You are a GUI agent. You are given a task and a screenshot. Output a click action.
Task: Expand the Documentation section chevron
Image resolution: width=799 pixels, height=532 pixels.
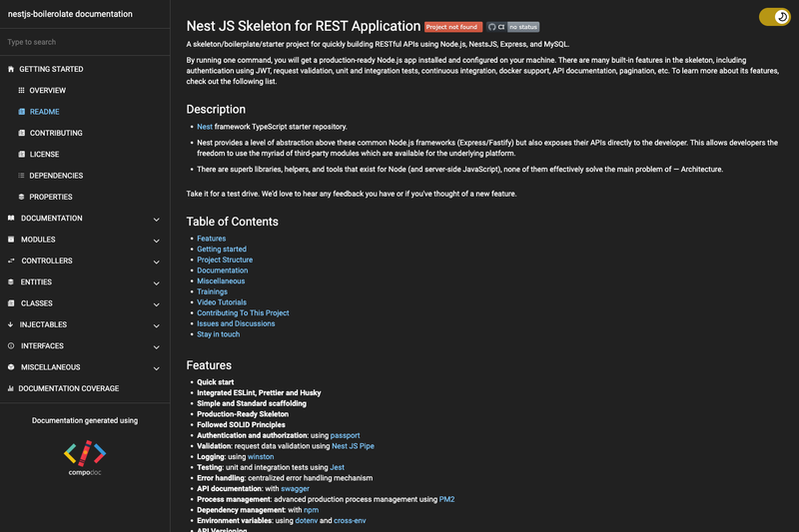tap(157, 219)
